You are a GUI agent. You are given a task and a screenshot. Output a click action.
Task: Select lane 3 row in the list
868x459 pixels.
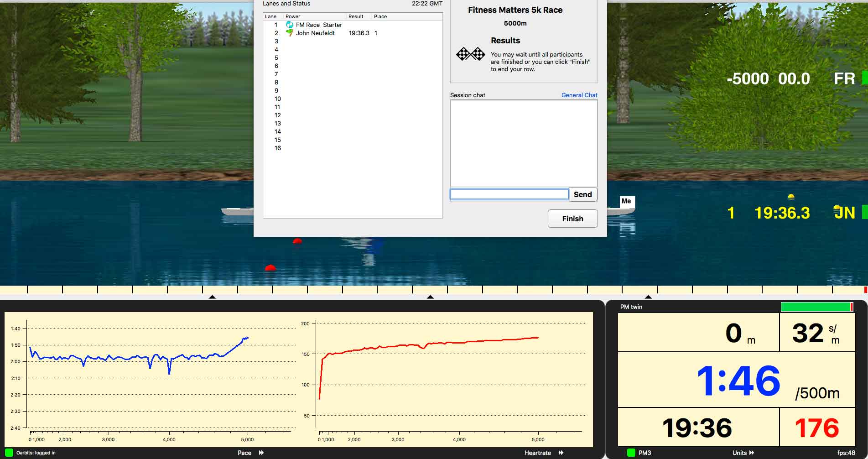point(353,41)
